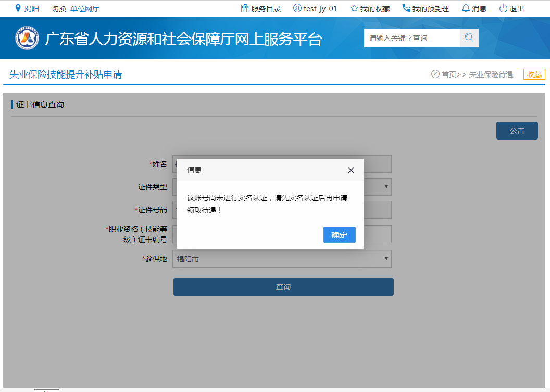Go to 首页 breadcrumb

coord(449,74)
